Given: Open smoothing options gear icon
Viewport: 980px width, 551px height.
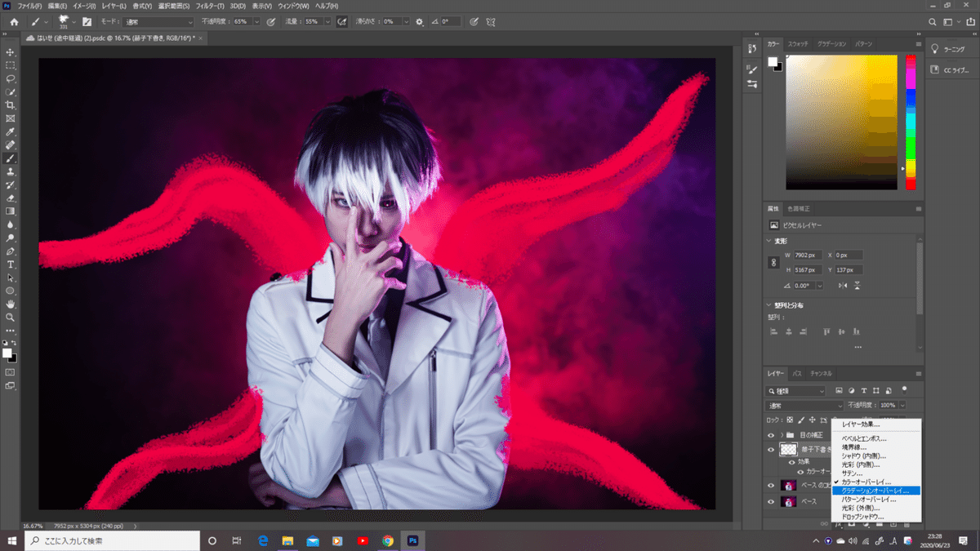Looking at the screenshot, I should [x=420, y=21].
